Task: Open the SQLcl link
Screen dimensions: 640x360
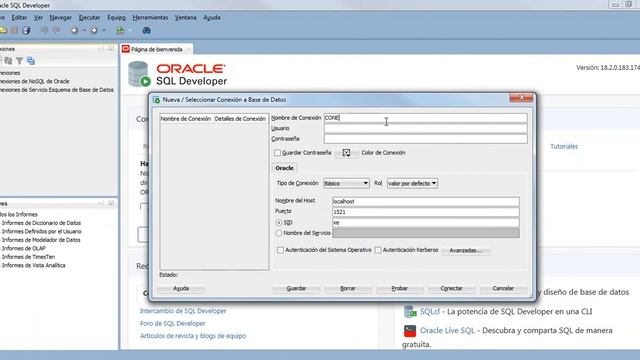Action: [x=430, y=311]
